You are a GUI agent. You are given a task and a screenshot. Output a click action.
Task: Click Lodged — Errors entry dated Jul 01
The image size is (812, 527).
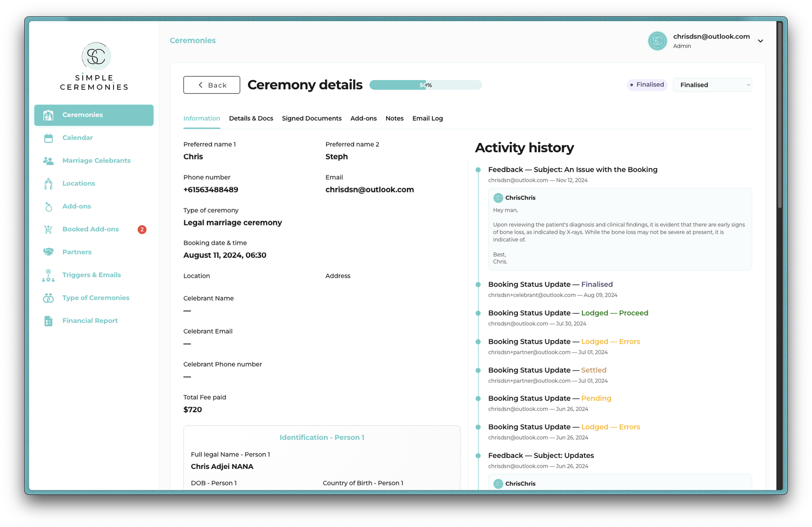point(564,342)
